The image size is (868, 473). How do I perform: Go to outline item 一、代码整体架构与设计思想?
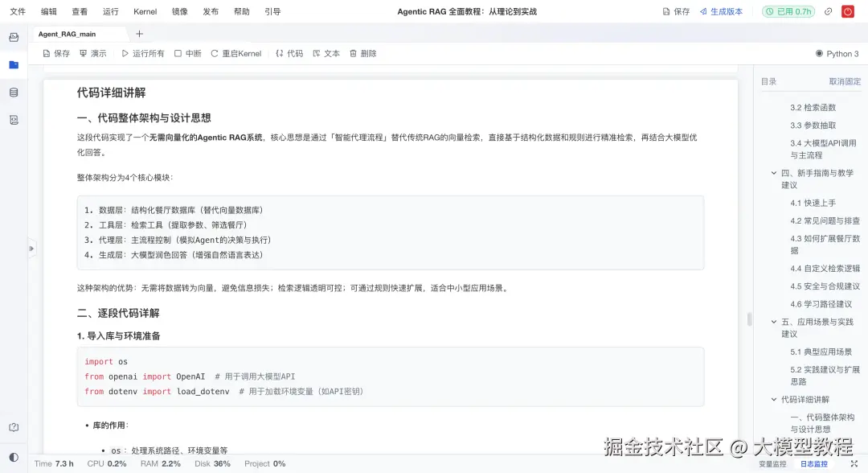[x=822, y=422]
